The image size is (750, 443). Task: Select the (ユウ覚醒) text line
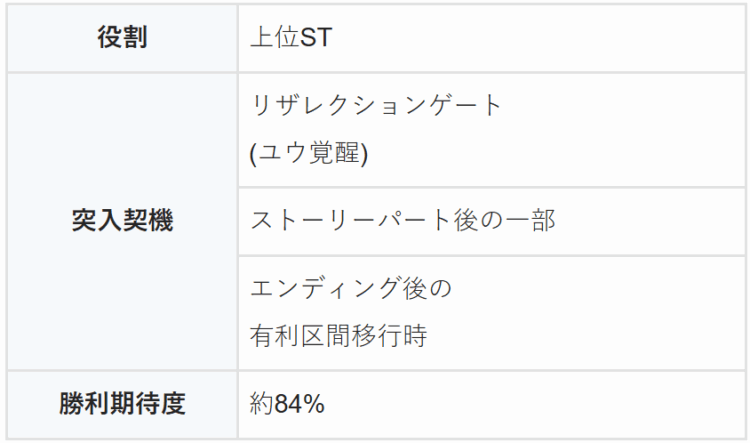pos(309,154)
